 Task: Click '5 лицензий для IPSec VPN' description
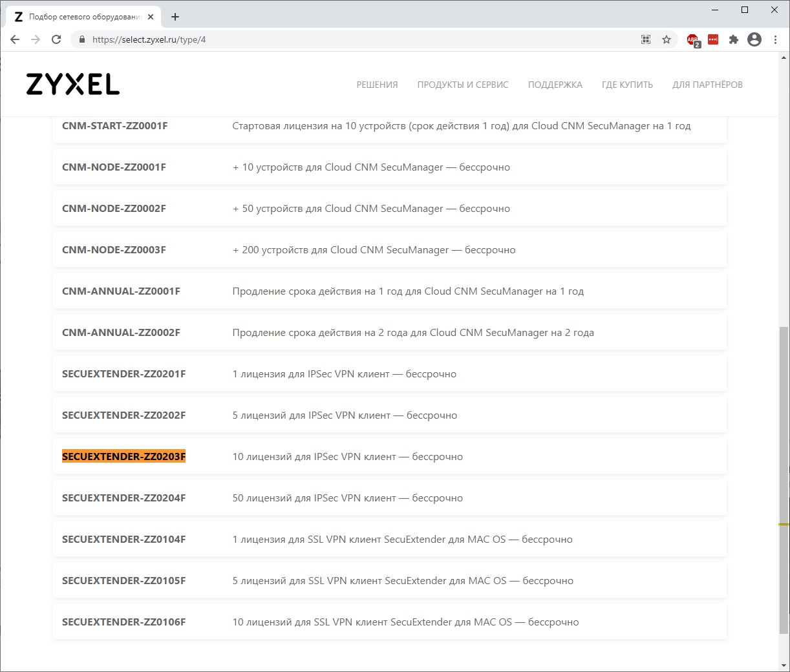point(345,415)
